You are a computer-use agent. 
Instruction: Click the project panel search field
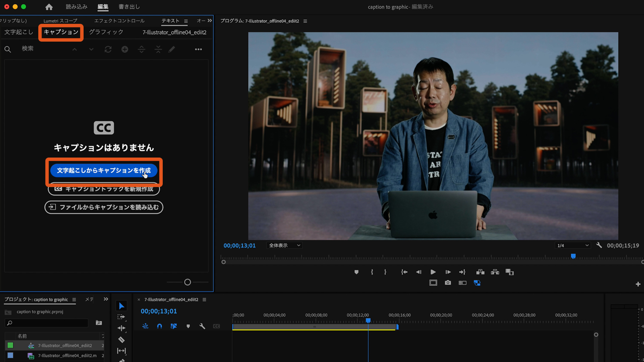47,323
